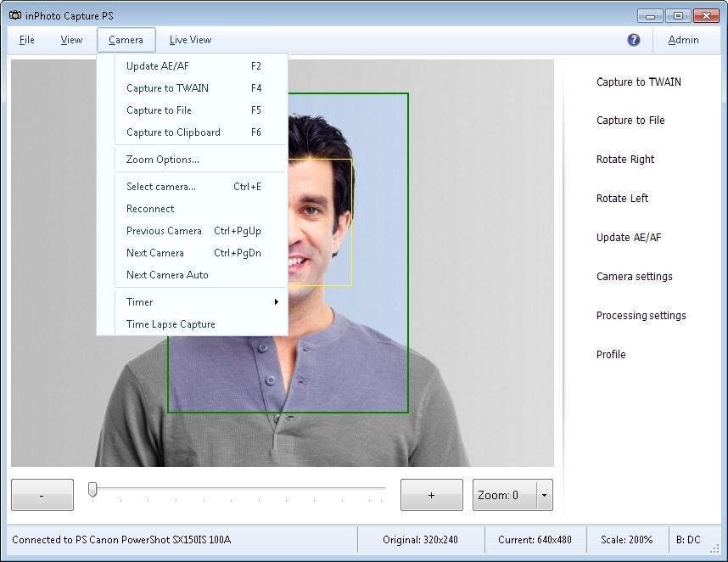
Task: Choose Select camera... menu item
Action: [161, 187]
